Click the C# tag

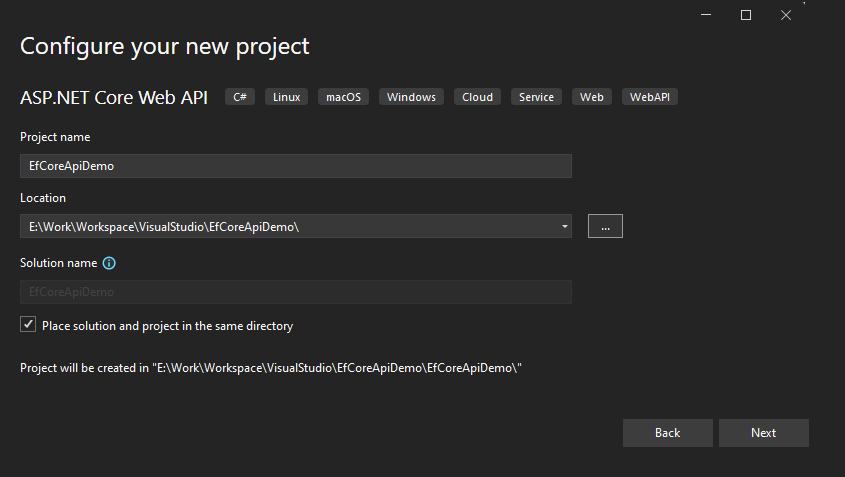240,97
